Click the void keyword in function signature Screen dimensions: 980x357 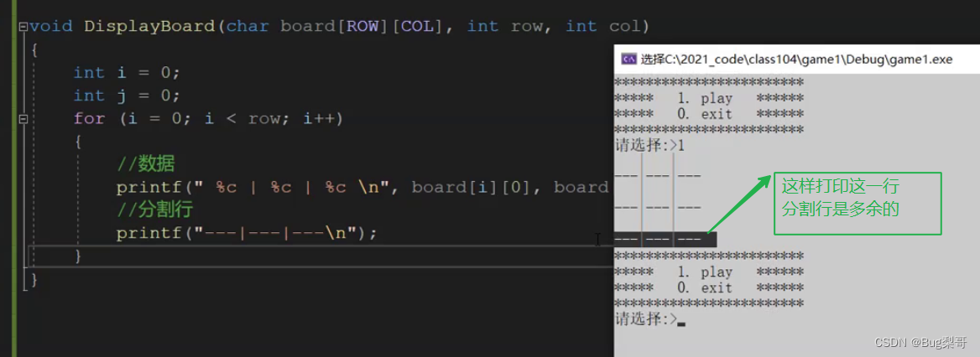[x=51, y=27]
